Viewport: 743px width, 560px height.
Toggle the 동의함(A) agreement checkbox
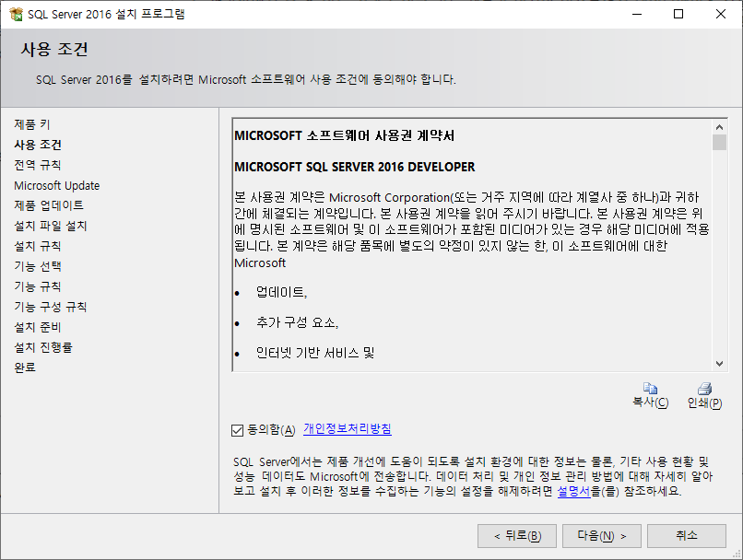point(238,430)
